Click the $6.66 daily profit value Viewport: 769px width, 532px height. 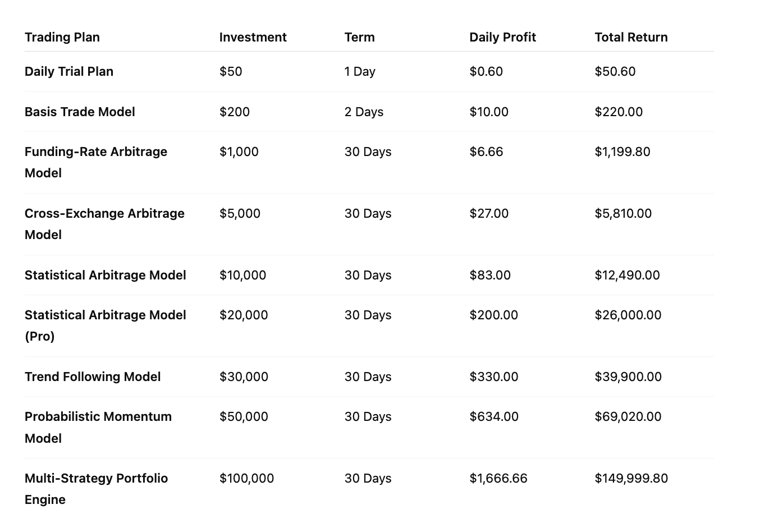[486, 152]
